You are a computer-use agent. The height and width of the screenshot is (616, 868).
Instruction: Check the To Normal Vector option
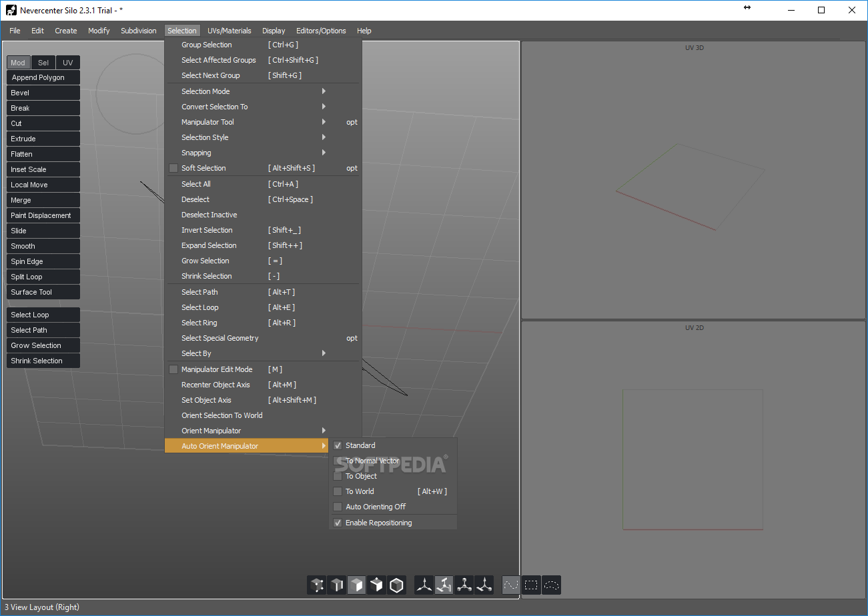(x=338, y=461)
